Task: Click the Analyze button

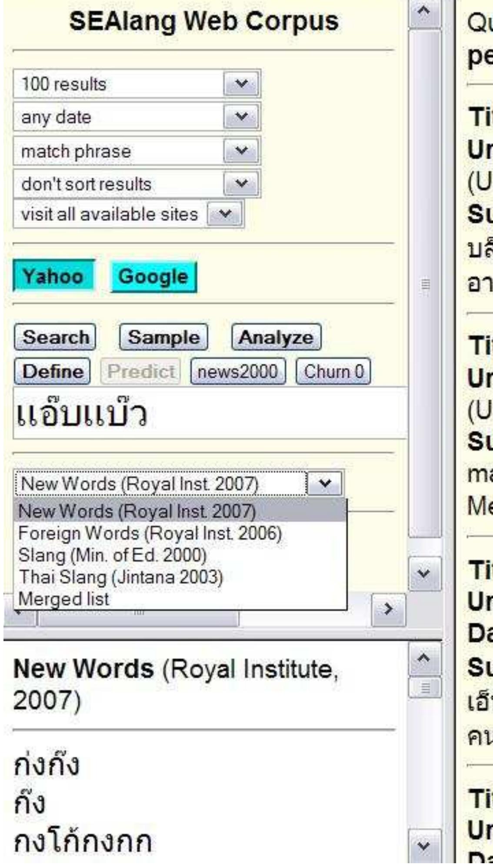Action: coord(276,338)
